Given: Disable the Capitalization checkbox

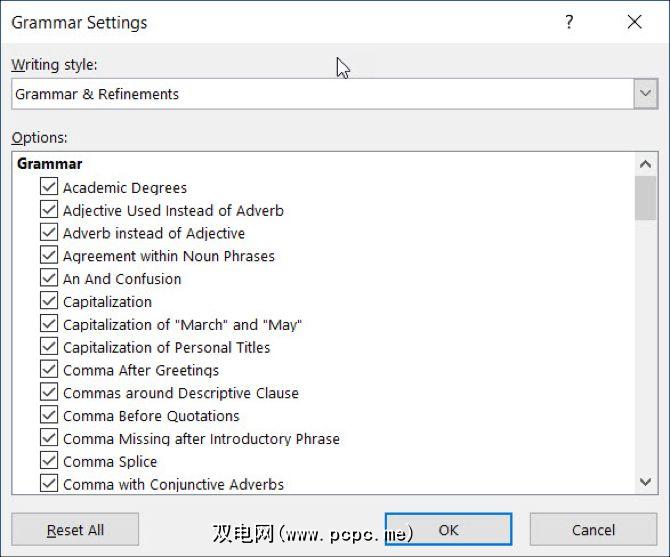Looking at the screenshot, I should [49, 301].
